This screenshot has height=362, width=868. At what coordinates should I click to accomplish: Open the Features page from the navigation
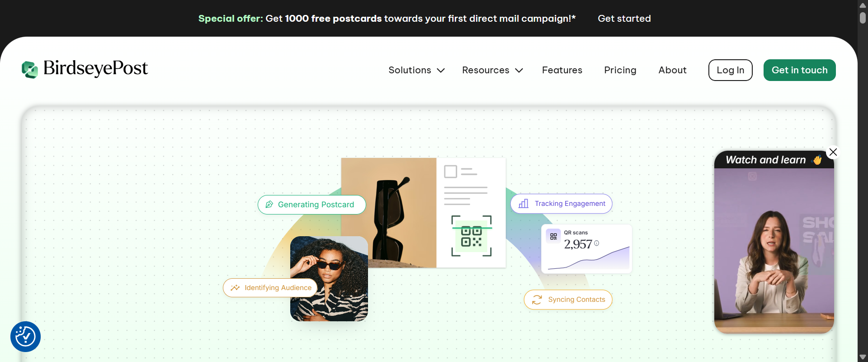click(x=562, y=70)
